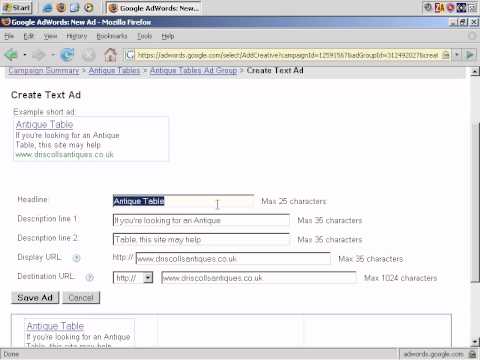Screen dimensions: 480x360
Task: Open the Antique Tables Ad Group link
Action: coord(193,71)
